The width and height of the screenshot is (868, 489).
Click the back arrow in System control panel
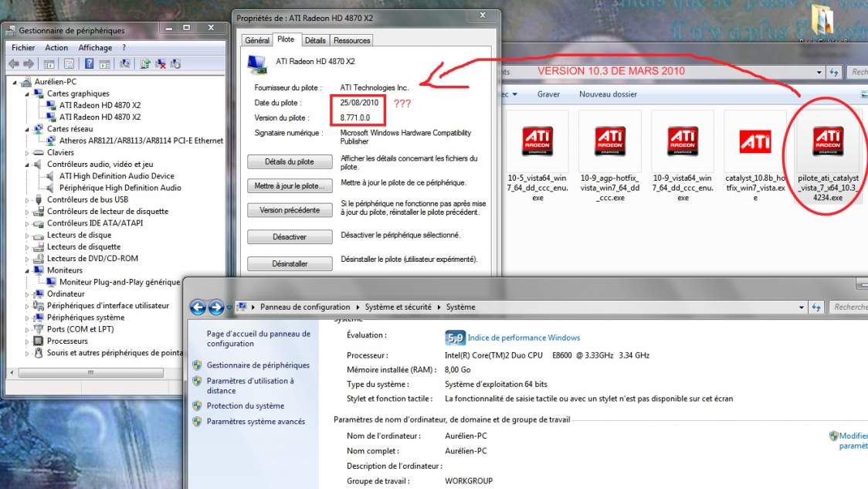click(198, 307)
